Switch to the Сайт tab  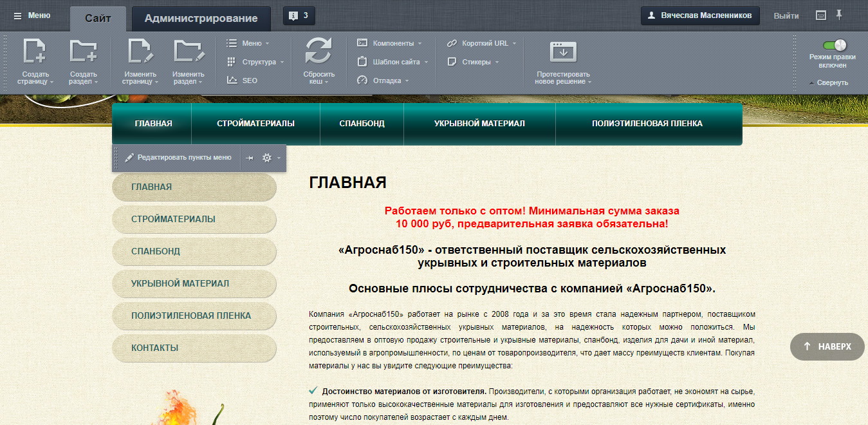[x=98, y=18]
